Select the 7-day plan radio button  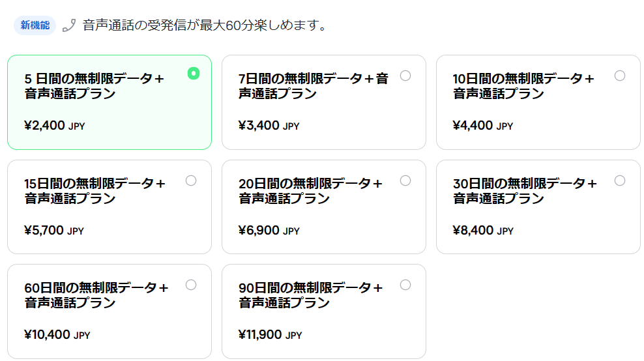click(405, 76)
